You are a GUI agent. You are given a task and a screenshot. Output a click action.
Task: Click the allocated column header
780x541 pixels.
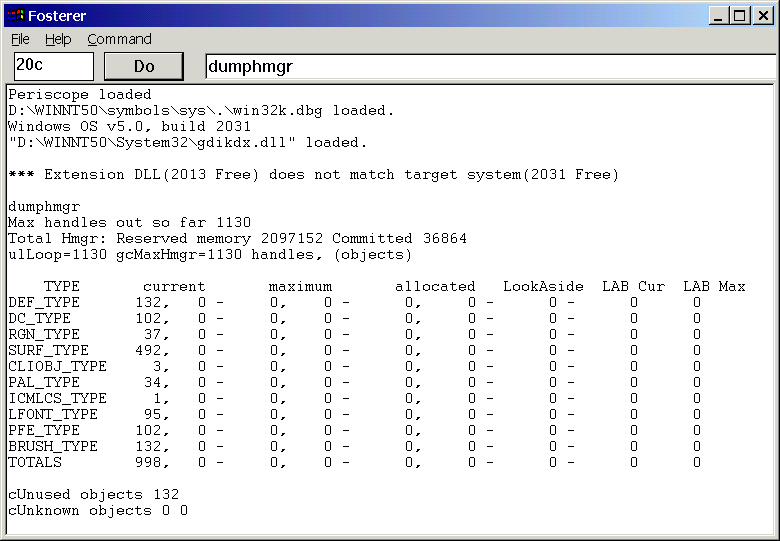(x=435, y=286)
